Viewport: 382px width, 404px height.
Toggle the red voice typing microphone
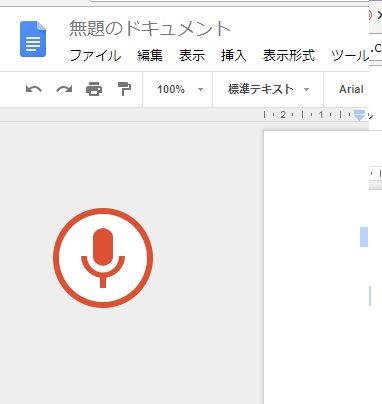tap(103, 258)
